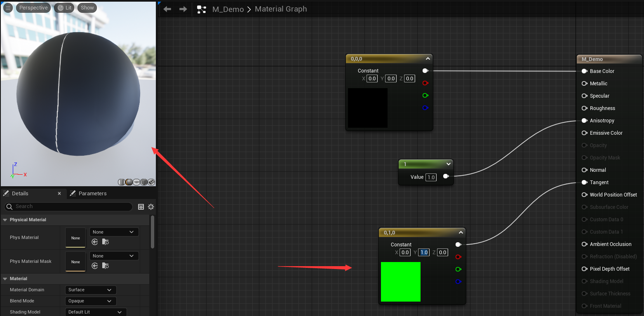This screenshot has height=316, width=644.
Task: Use selected asset for Phys Material Mask
Action: point(95,266)
